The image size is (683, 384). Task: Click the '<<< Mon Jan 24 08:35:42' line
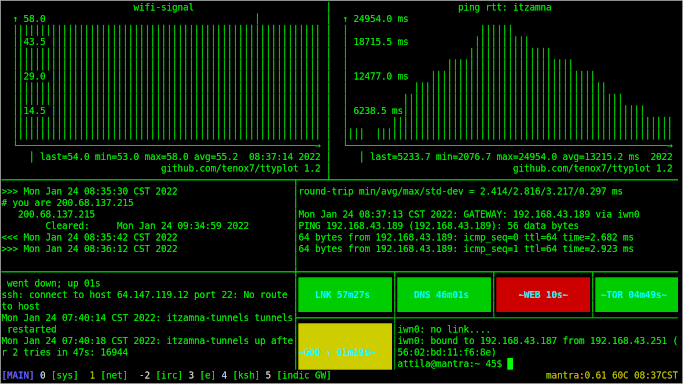89,237
